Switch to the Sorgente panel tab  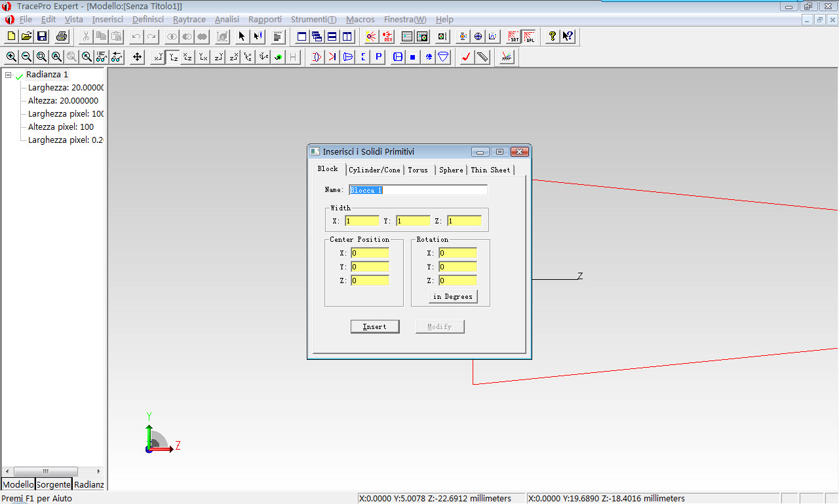click(x=54, y=485)
